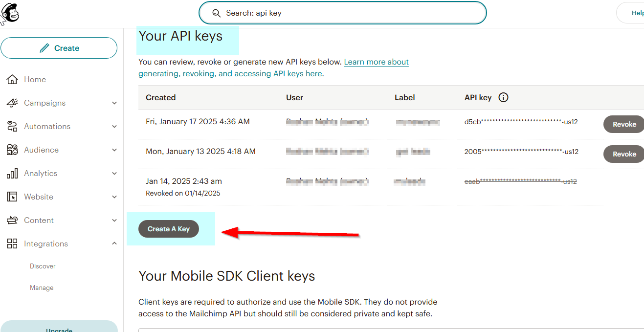Click the Content icon in sidebar
Image resolution: width=644 pixels, height=332 pixels.
(x=12, y=220)
